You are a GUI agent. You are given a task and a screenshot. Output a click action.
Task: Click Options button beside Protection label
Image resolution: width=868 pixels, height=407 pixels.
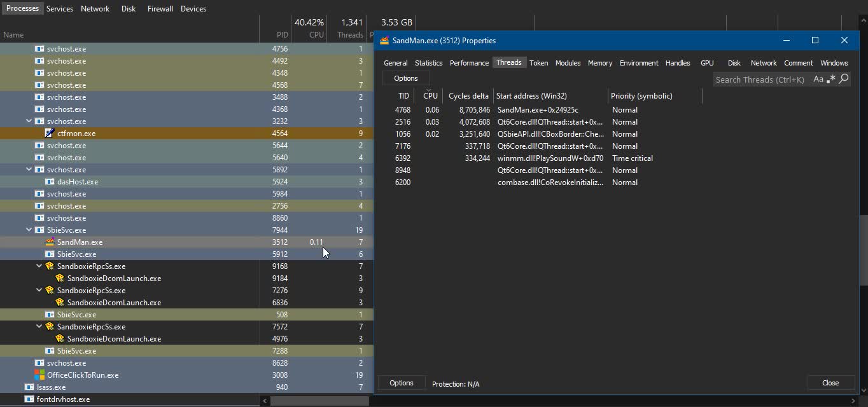(x=401, y=383)
